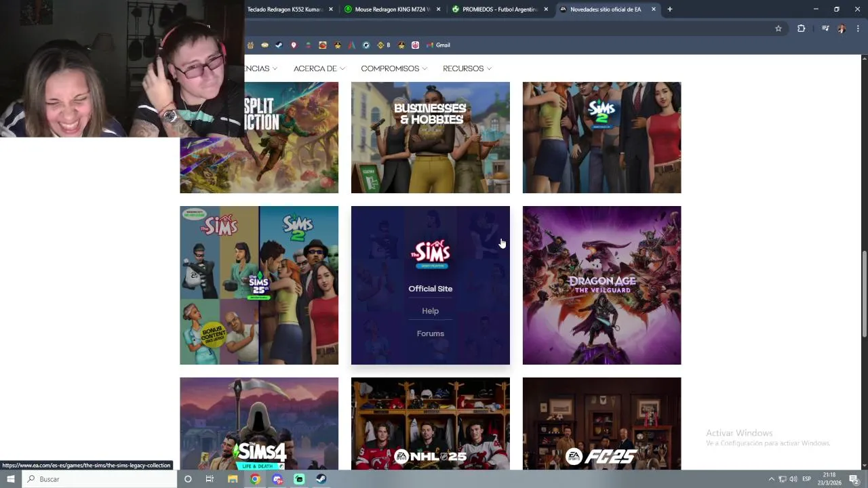Open the network status tray icon
Screen dimensions: 868x488
point(782,479)
